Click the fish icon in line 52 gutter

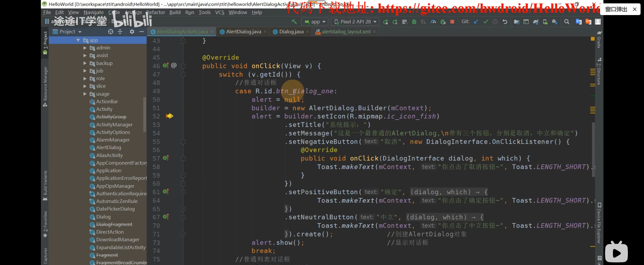click(x=170, y=116)
